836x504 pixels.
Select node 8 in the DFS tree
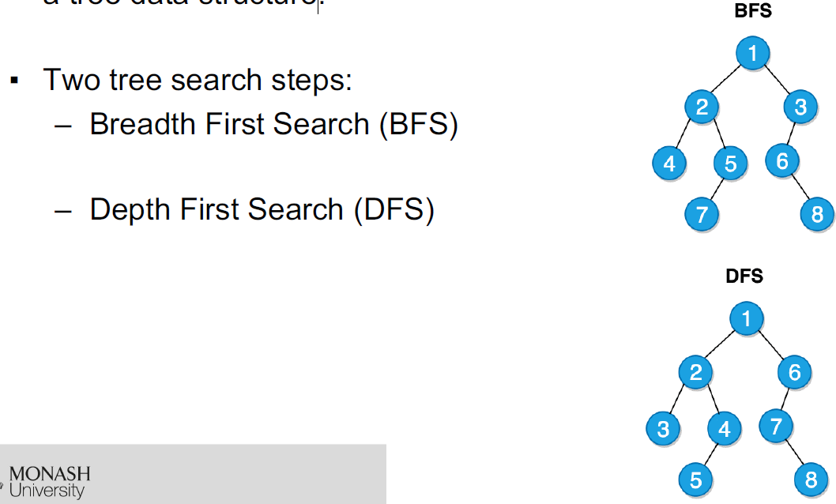(x=811, y=480)
